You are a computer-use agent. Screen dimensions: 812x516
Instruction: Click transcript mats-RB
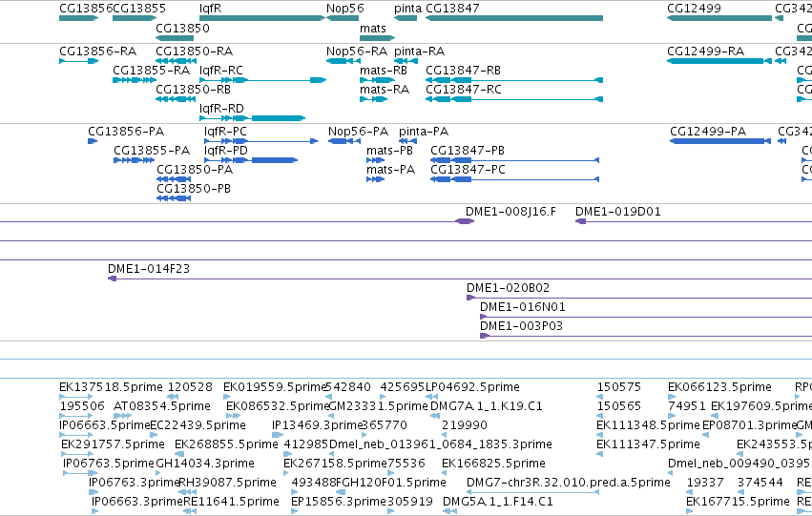tap(378, 80)
